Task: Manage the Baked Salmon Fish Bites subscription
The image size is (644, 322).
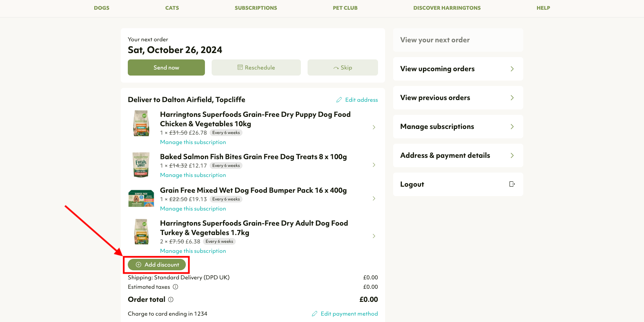Action: [x=193, y=175]
